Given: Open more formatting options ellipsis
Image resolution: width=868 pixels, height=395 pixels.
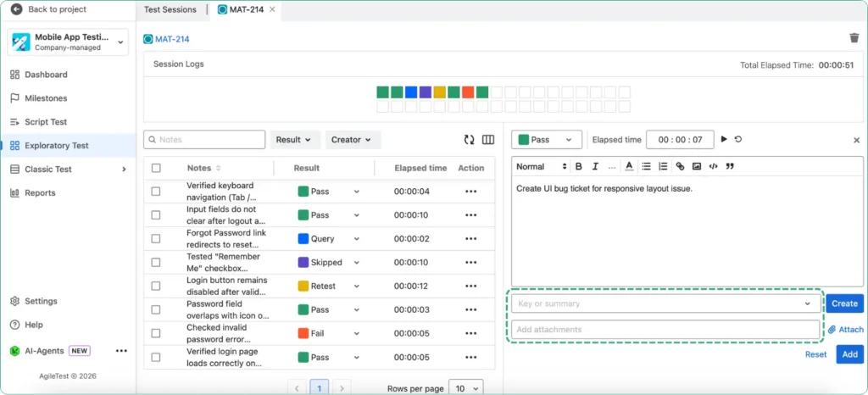Looking at the screenshot, I should pos(612,166).
